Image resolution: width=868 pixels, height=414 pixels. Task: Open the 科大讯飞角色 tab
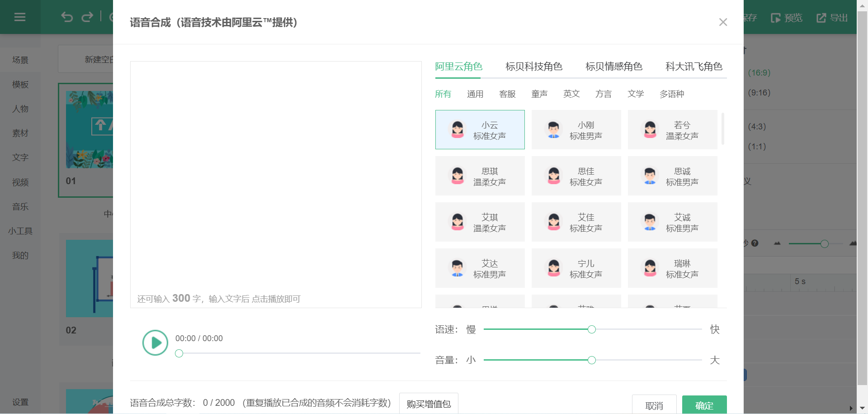(x=693, y=67)
